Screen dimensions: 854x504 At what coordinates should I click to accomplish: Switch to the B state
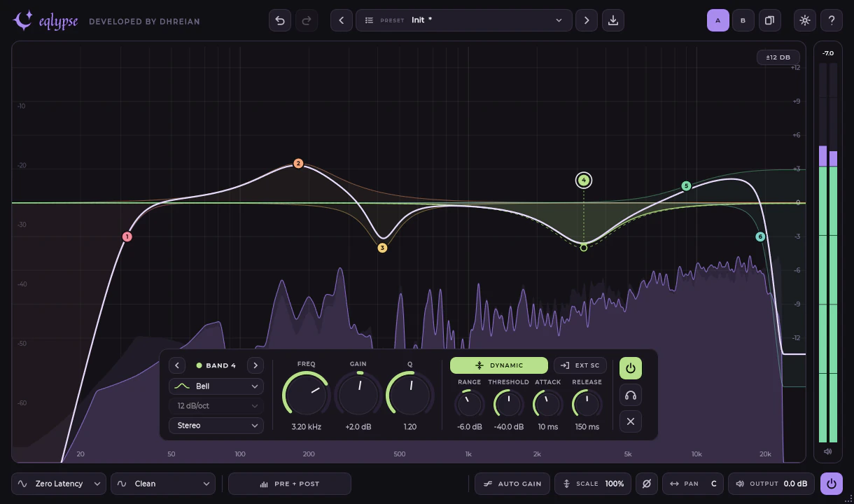tap(743, 20)
